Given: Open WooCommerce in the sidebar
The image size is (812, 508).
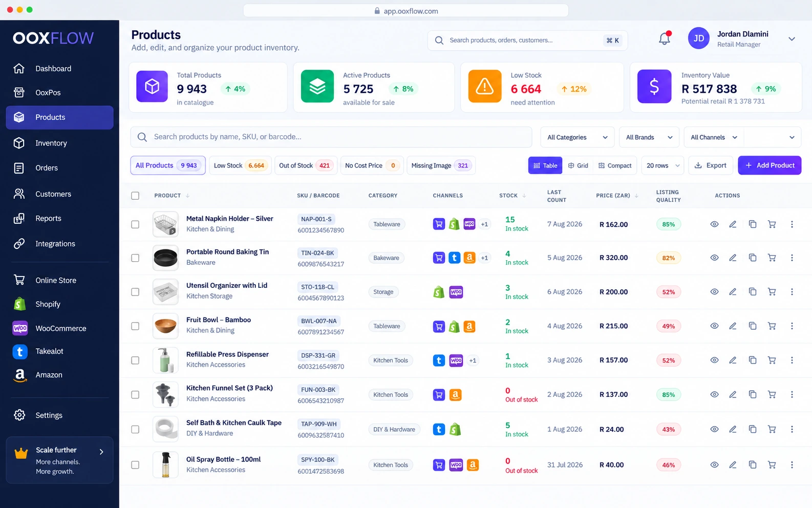Looking at the screenshot, I should (x=59, y=328).
